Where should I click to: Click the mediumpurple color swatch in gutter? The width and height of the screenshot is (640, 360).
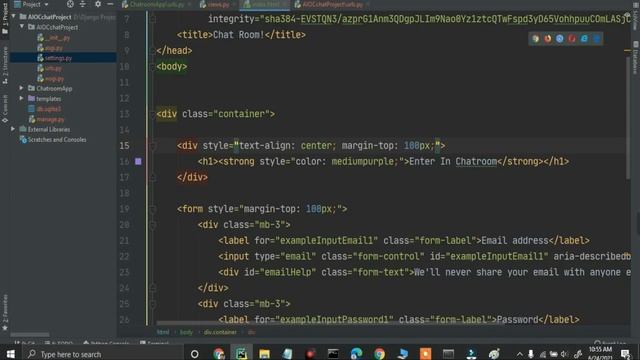click(138, 161)
